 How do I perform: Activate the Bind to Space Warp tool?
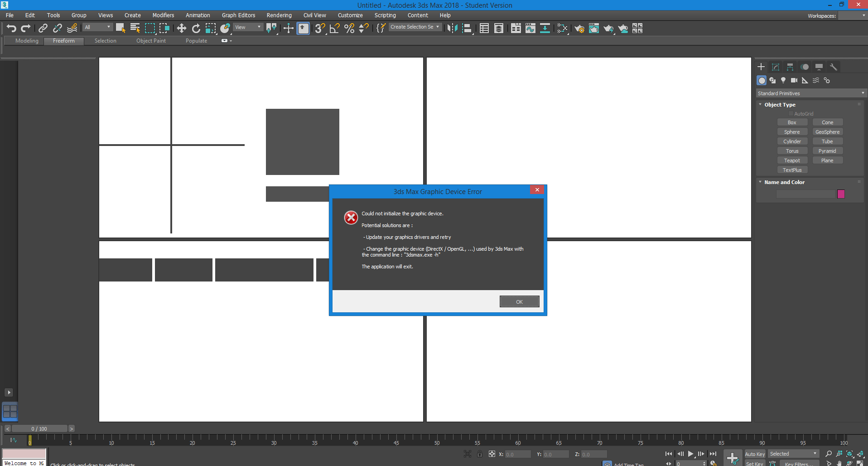[x=72, y=28]
